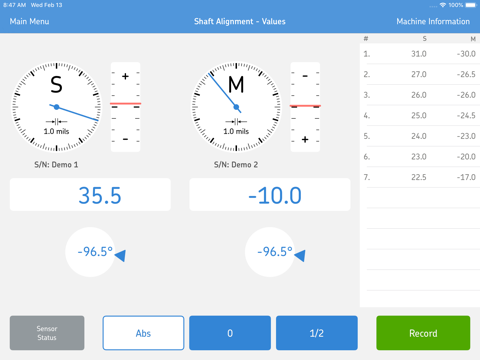Select recorded row 4 with S value 25.0
The image size is (480, 360).
[420, 116]
